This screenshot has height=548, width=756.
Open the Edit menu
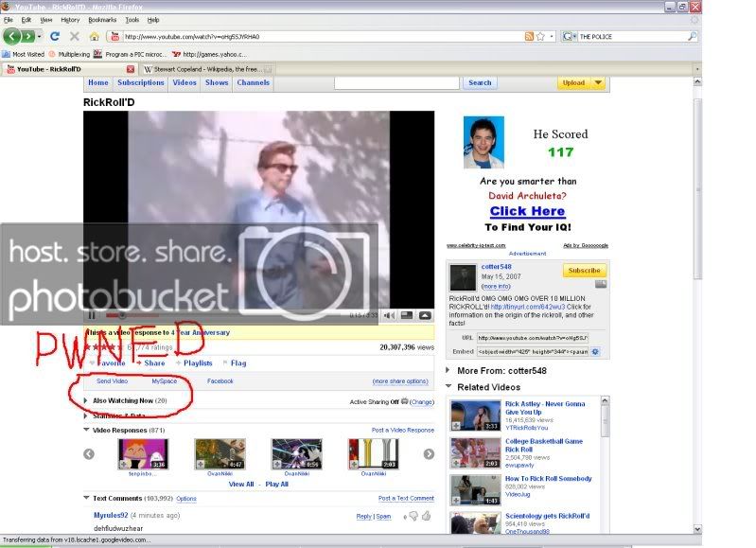(x=26, y=20)
